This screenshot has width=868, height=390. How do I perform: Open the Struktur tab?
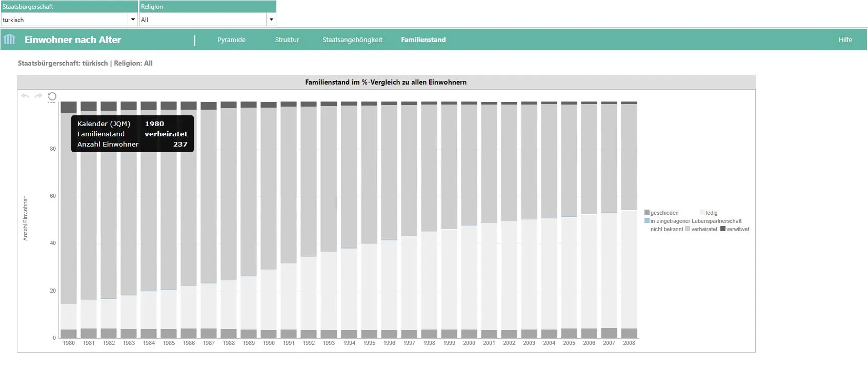(x=287, y=40)
